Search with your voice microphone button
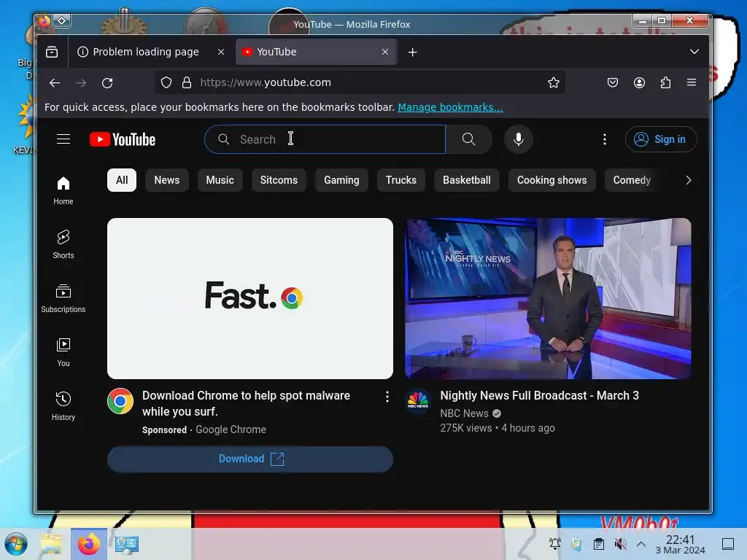747x560 pixels. pos(519,139)
